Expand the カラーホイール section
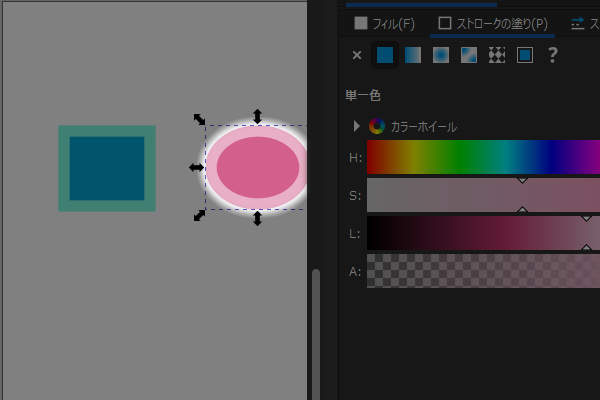This screenshot has height=400, width=600. (x=356, y=126)
